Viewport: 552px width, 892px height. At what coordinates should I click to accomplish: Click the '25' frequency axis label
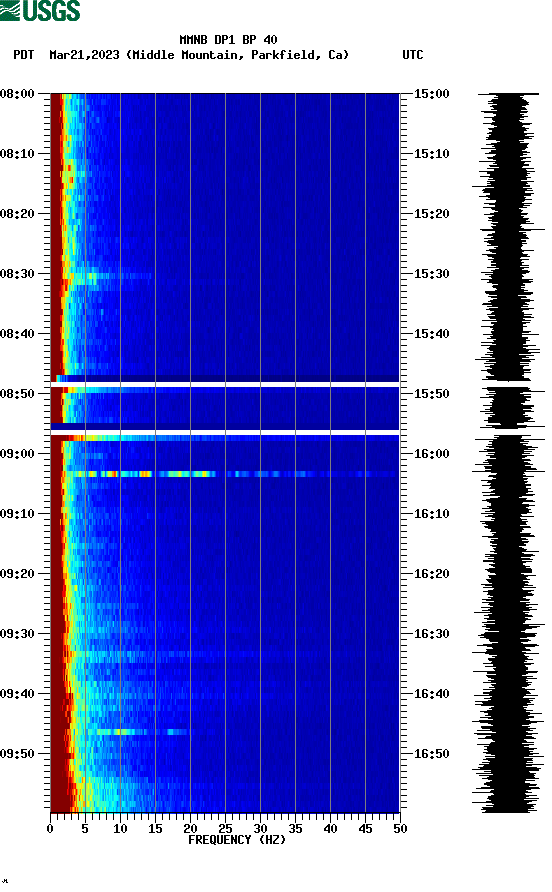tap(225, 828)
